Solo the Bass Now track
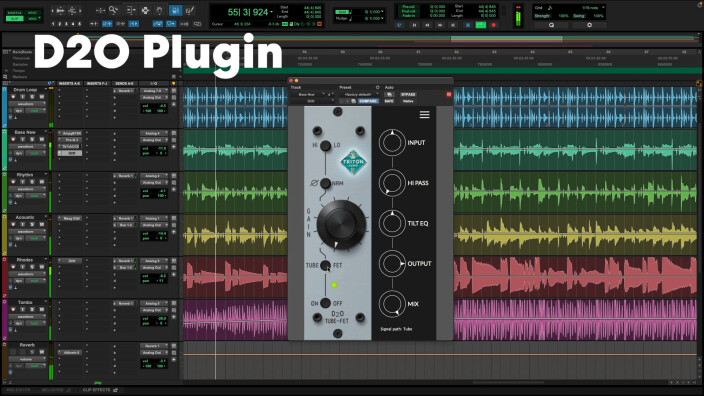 point(32,139)
